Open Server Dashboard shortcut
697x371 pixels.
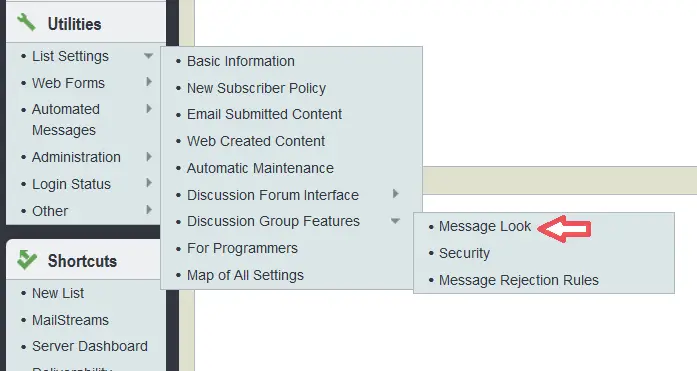click(90, 346)
